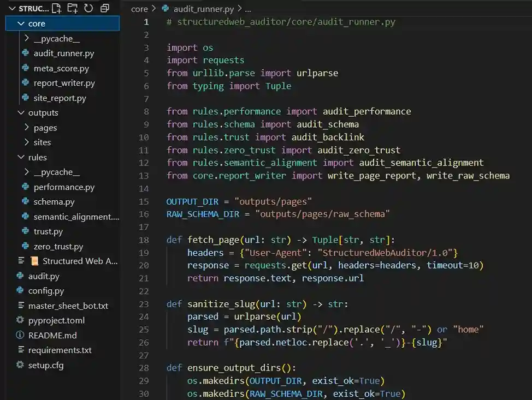
Task: Expand the sites folder
Action: coord(27,142)
